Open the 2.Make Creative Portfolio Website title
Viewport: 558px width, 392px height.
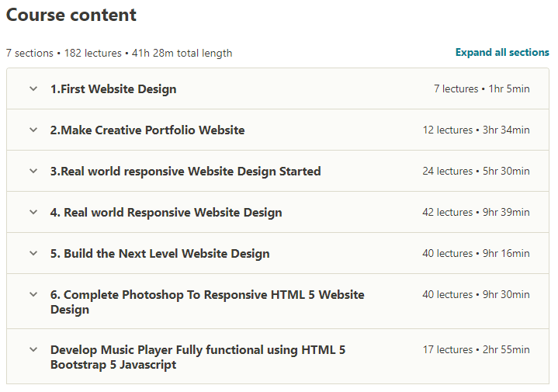147,130
